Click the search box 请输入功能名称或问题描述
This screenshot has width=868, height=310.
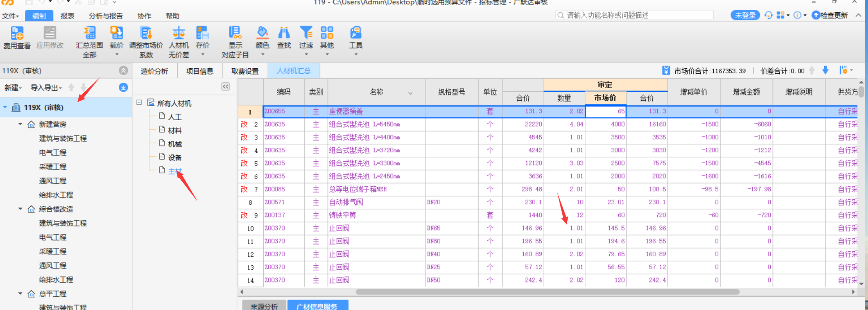click(635, 15)
